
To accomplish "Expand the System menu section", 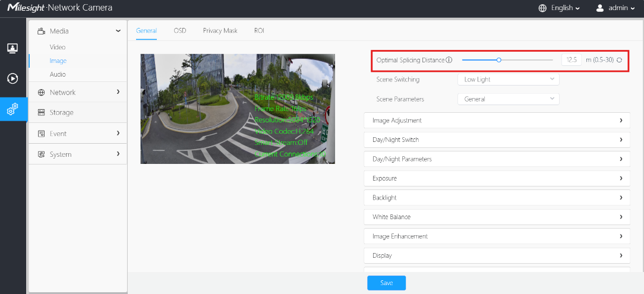I will [x=118, y=154].
